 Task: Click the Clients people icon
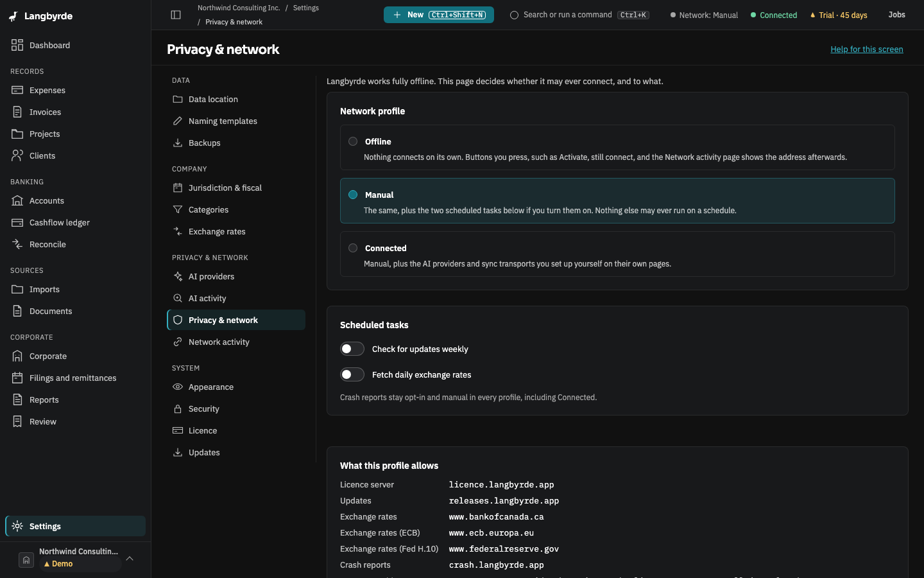click(x=17, y=155)
